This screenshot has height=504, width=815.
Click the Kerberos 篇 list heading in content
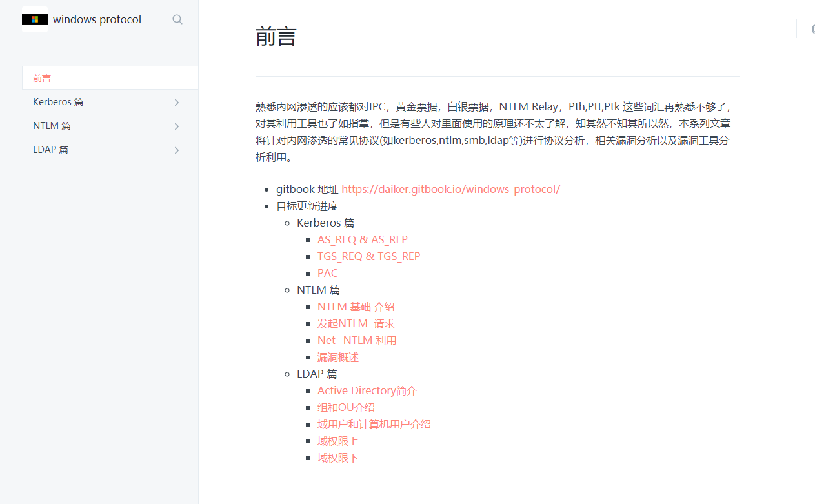coord(326,223)
